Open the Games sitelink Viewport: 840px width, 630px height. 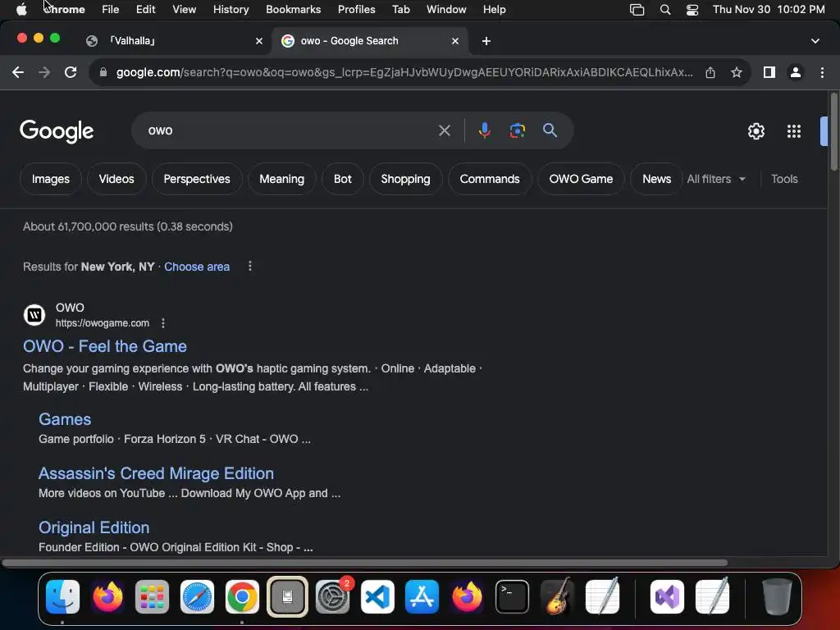(x=65, y=419)
